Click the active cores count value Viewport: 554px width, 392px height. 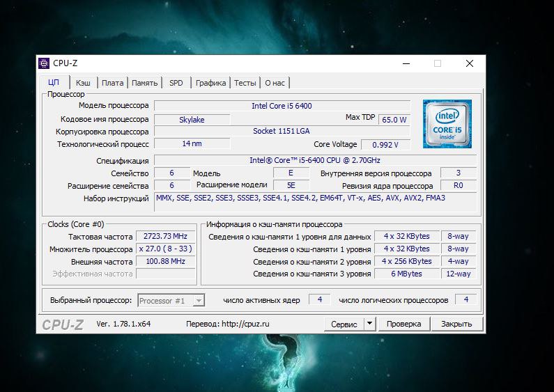(x=320, y=299)
